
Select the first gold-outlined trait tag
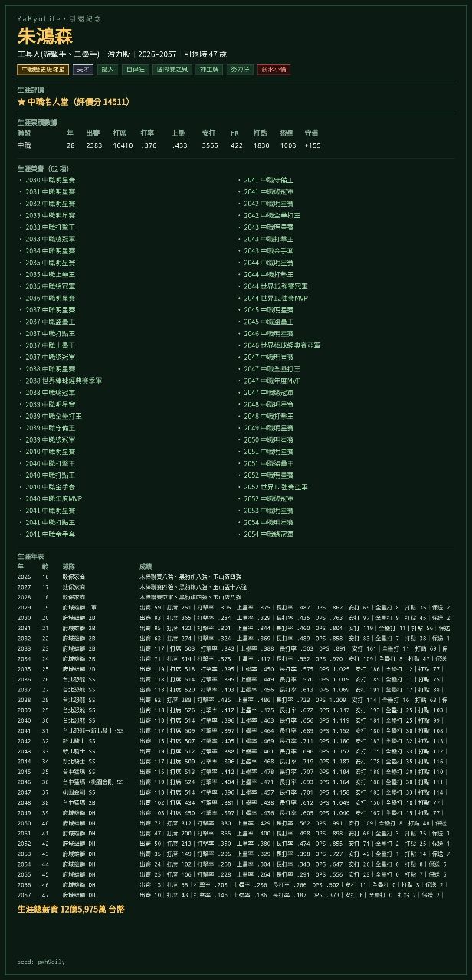(43, 70)
